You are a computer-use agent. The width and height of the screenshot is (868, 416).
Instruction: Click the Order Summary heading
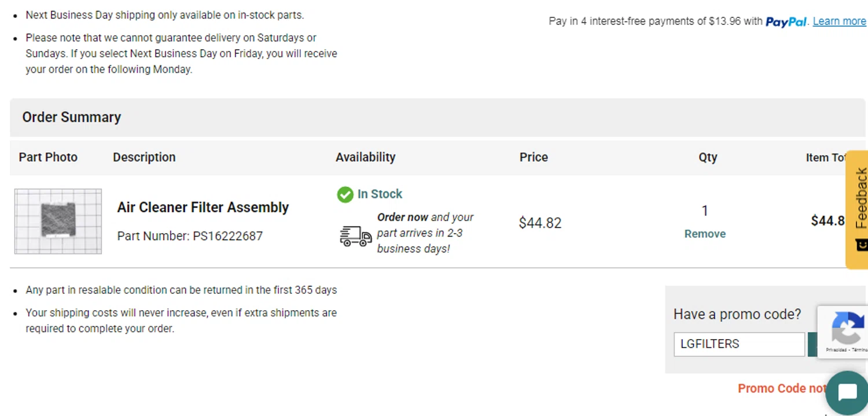(x=71, y=117)
